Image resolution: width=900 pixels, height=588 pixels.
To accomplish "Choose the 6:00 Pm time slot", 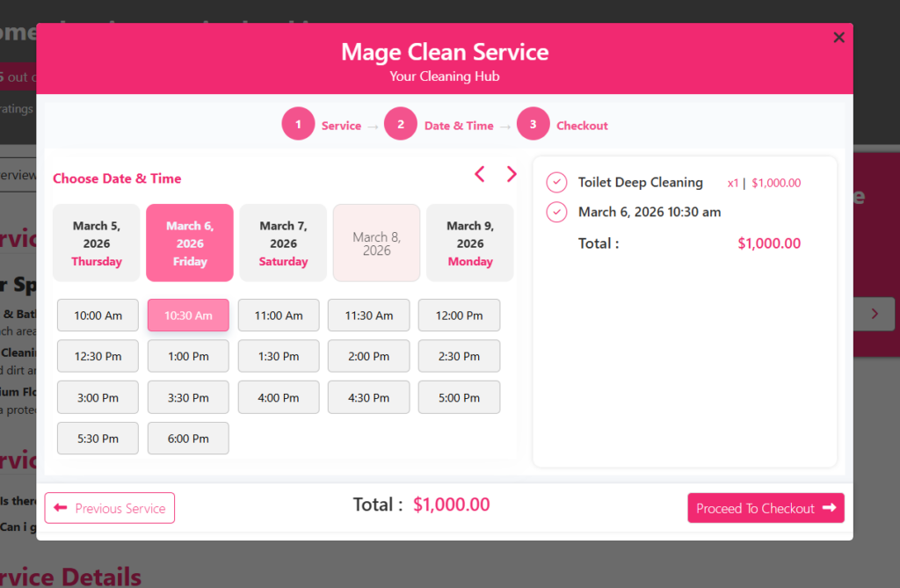I will [187, 438].
